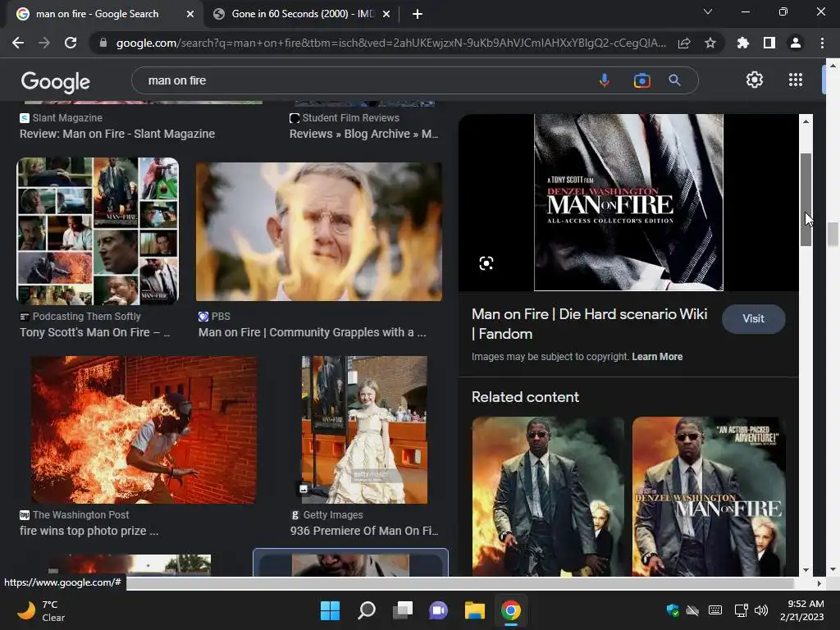The image size is (840, 630).
Task: Bookmark this page with the star icon
Action: tap(710, 43)
